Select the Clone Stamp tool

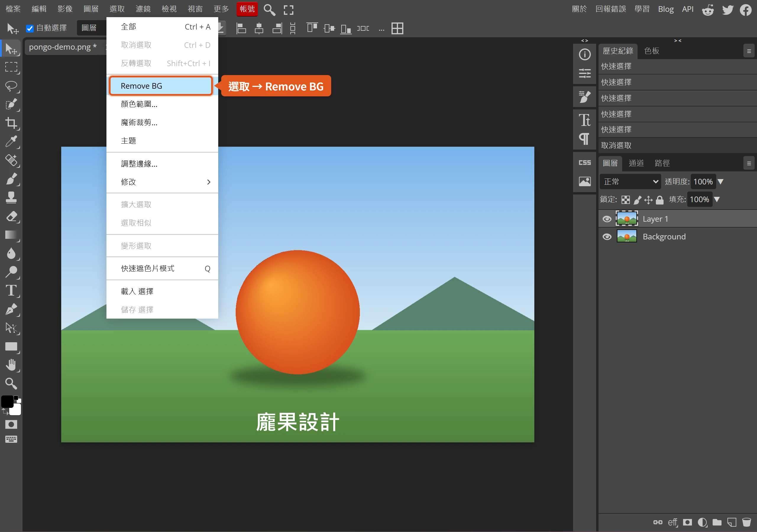[x=11, y=197]
